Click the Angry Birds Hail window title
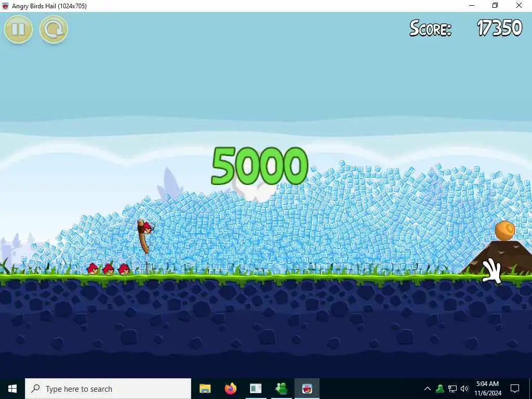The width and height of the screenshot is (532, 399). [x=49, y=6]
